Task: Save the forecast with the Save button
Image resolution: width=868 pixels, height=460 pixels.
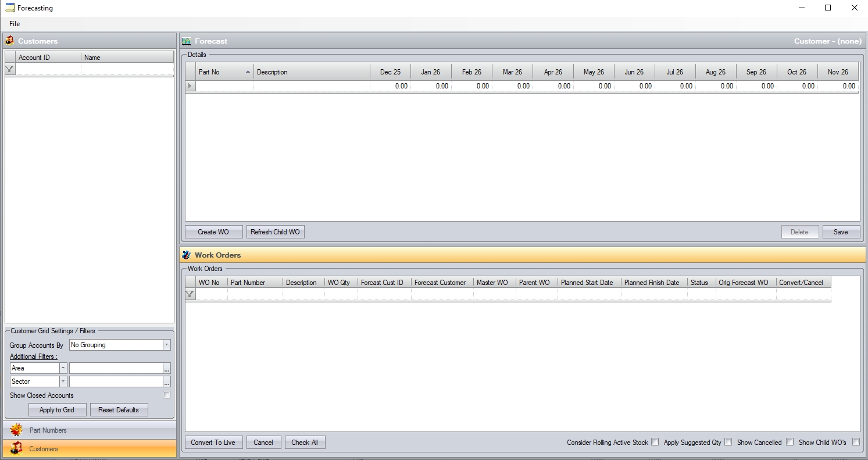Action: click(841, 232)
